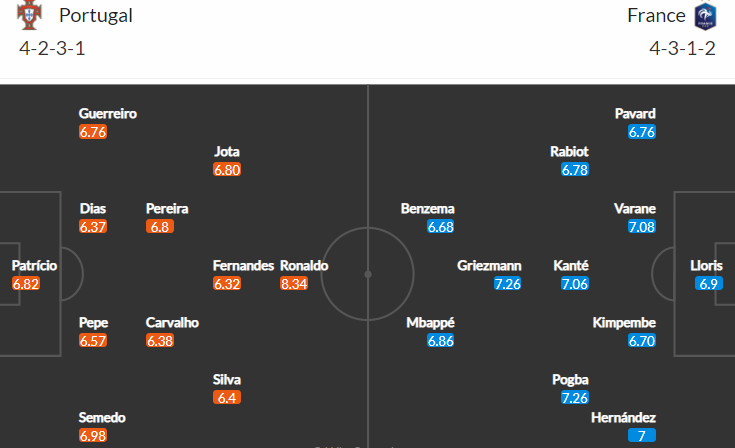The image size is (735, 448).
Task: Click the Portugal team crest icon
Action: (x=29, y=15)
